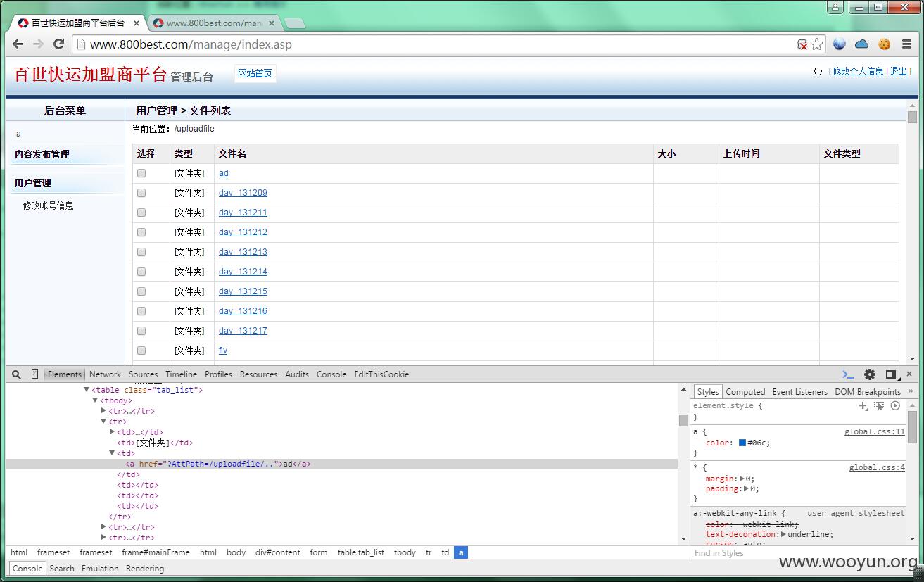The image size is (924, 582).
Task: Open the DevTools search magnifier icon
Action: coord(16,374)
